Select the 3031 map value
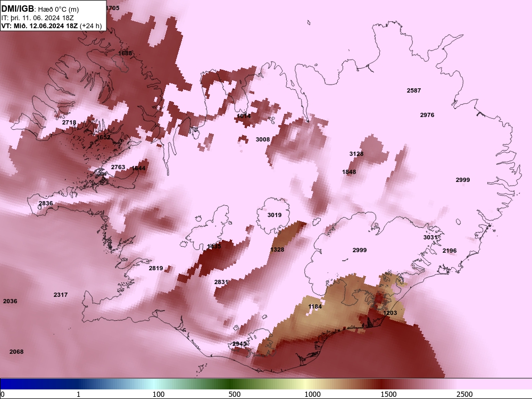This screenshot has height=399, width=532. [430, 237]
